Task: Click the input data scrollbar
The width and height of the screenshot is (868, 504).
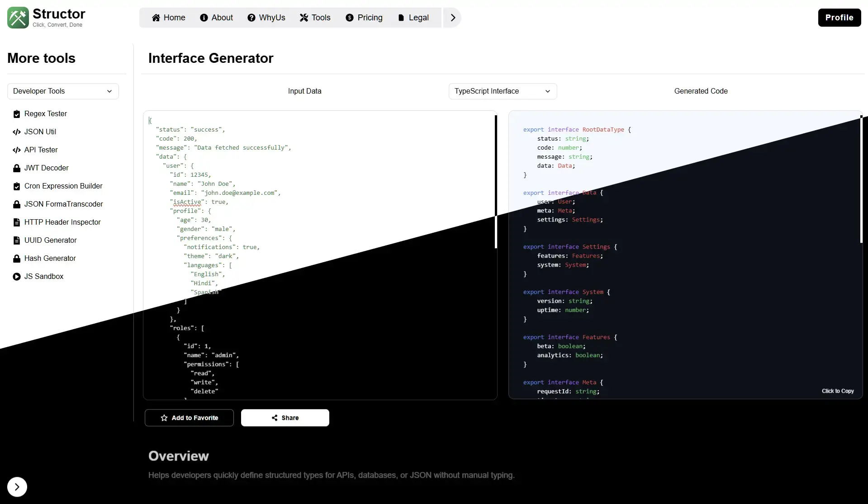Action: pyautogui.click(x=496, y=181)
